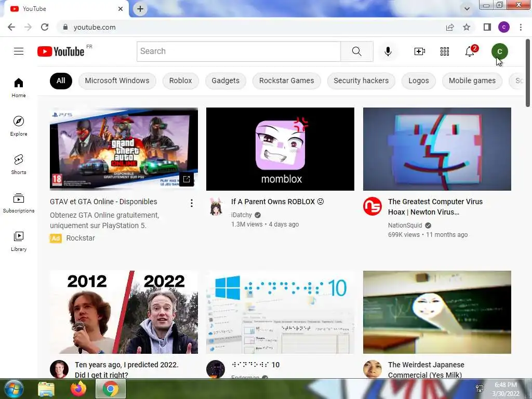Select the All filter chip
Viewport: 532px width, 399px height.
(x=61, y=81)
